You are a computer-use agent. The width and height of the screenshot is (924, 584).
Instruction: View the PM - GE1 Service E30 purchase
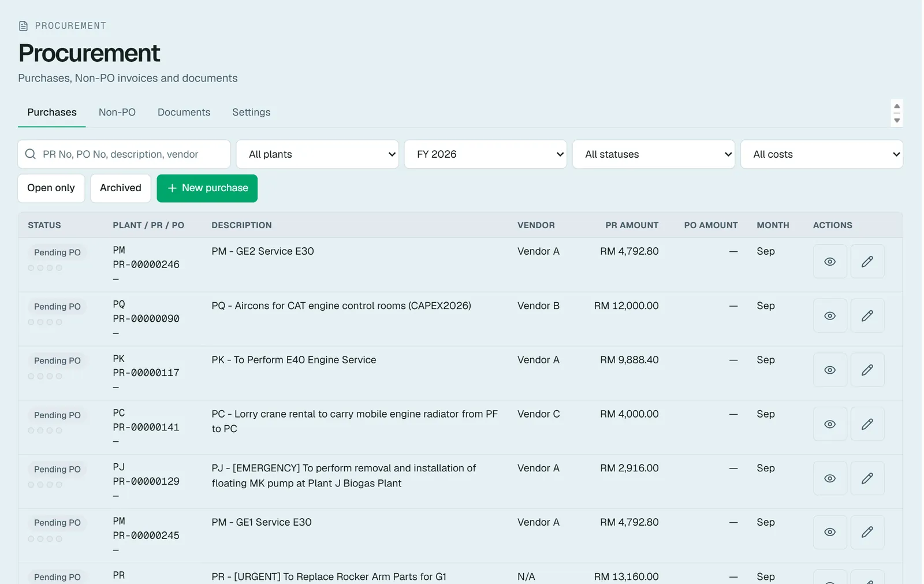pyautogui.click(x=830, y=533)
